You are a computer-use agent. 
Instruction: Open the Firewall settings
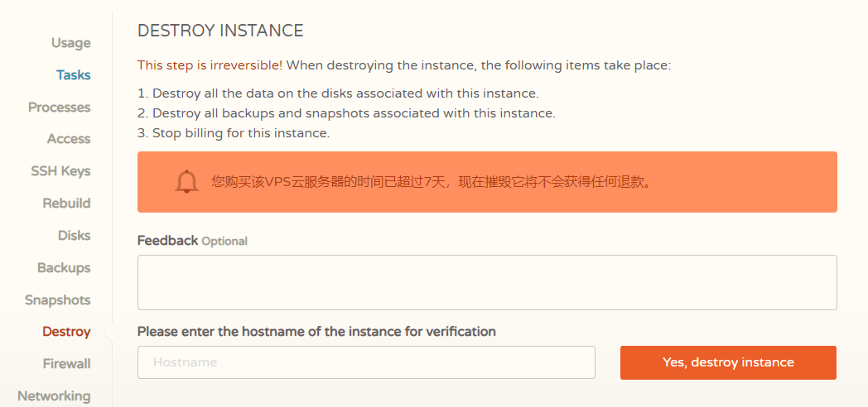click(66, 364)
